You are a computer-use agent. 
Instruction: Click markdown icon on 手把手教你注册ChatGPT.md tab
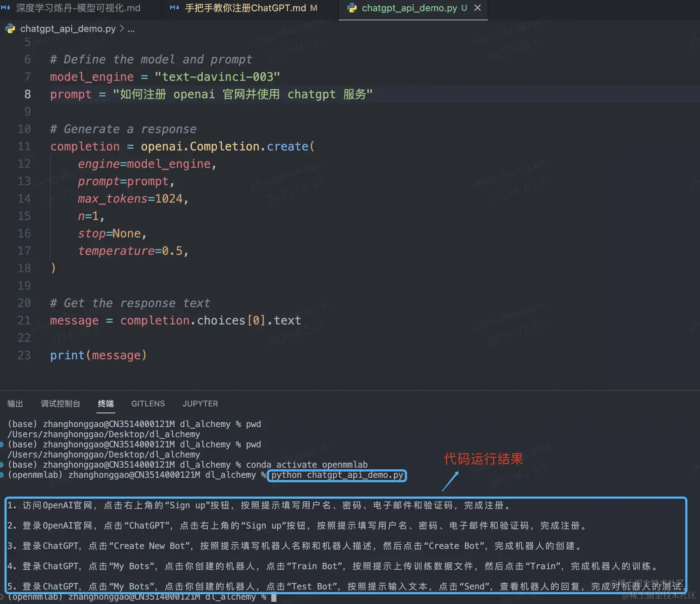click(175, 8)
